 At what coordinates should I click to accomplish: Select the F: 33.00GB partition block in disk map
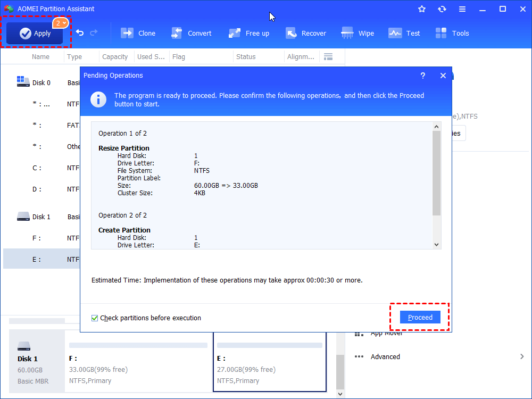coord(138,362)
